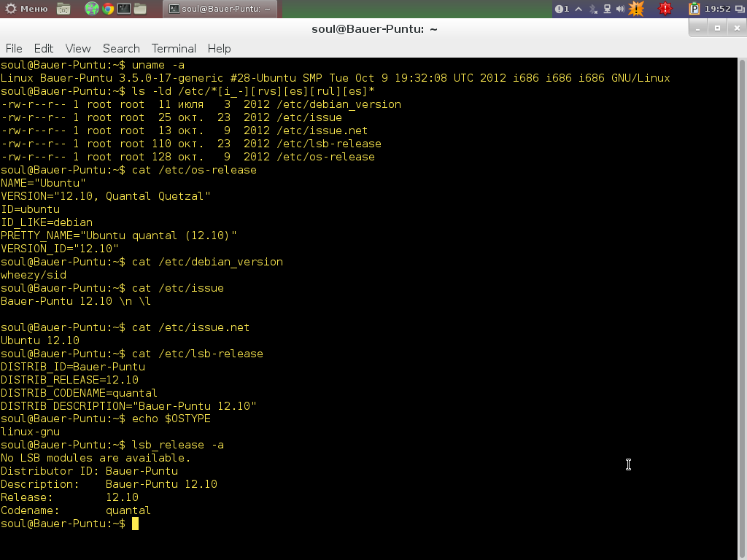Click VERSION="12.10, Quantal Quetzal" line
This screenshot has height=560, width=747.
pyautogui.click(x=106, y=196)
